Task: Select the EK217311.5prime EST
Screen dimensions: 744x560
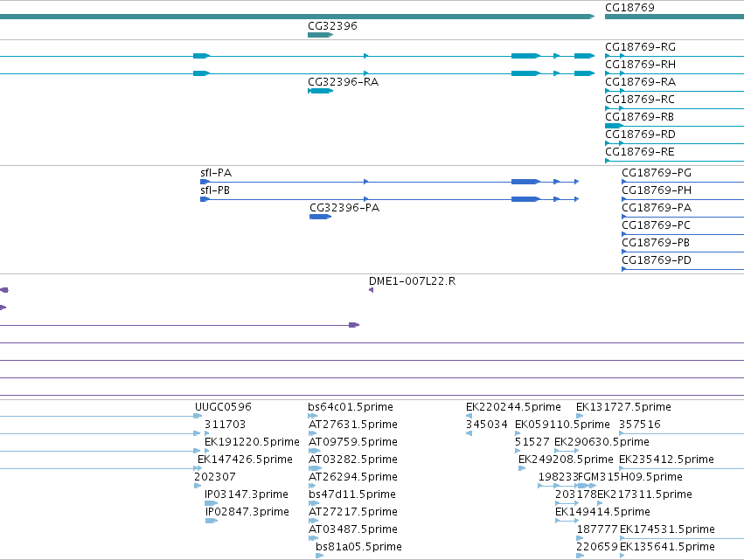Action: click(x=644, y=494)
